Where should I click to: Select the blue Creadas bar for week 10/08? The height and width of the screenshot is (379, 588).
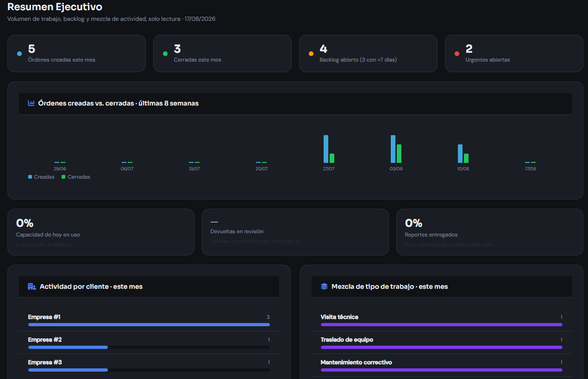click(x=460, y=154)
